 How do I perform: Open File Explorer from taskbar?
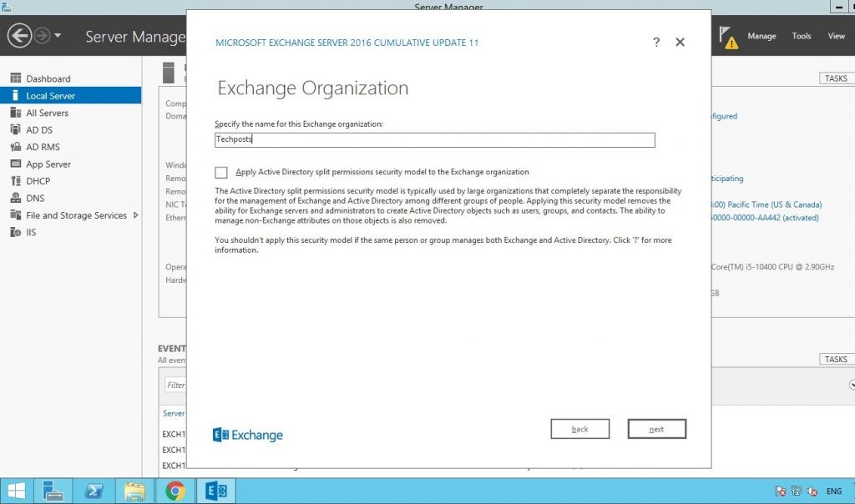[134, 491]
